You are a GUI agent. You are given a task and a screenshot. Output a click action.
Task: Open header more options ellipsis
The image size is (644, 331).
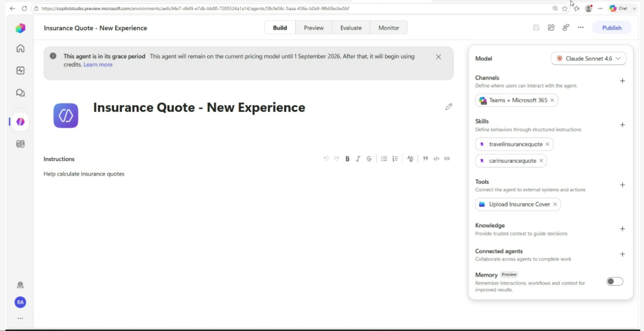[x=580, y=28]
